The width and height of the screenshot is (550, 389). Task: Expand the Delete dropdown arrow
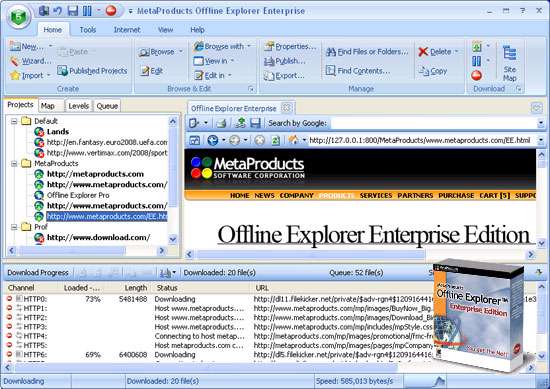(456, 52)
